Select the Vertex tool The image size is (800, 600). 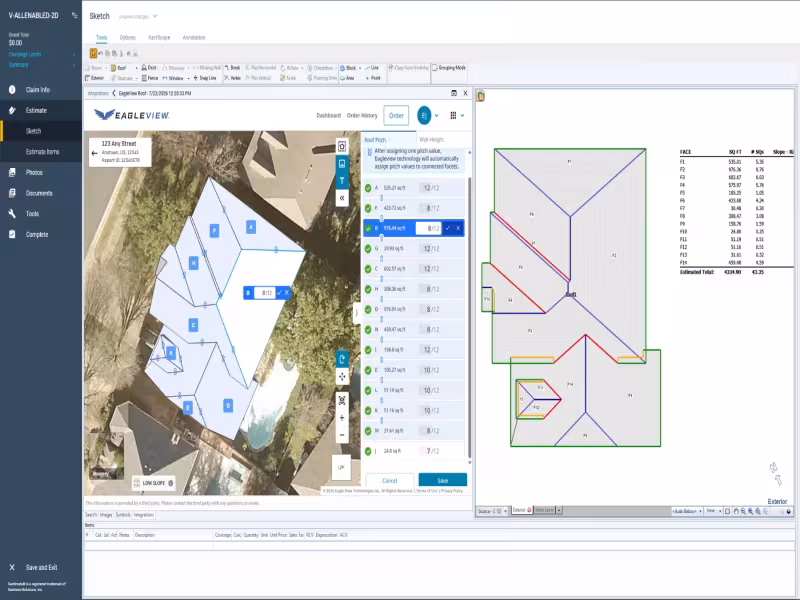pyautogui.click(x=232, y=78)
